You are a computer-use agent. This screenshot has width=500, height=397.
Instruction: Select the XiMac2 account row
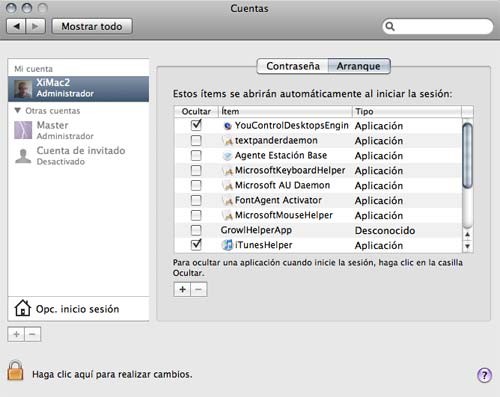(78, 89)
